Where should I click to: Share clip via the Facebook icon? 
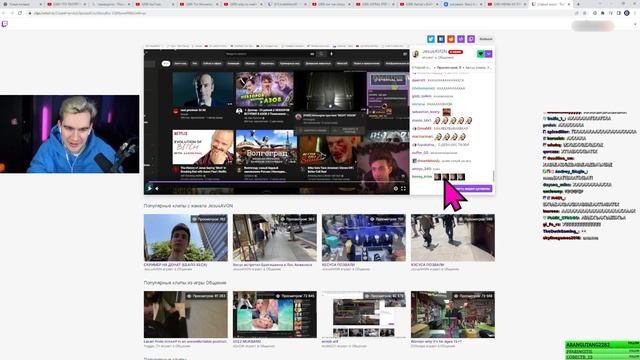click(441, 39)
